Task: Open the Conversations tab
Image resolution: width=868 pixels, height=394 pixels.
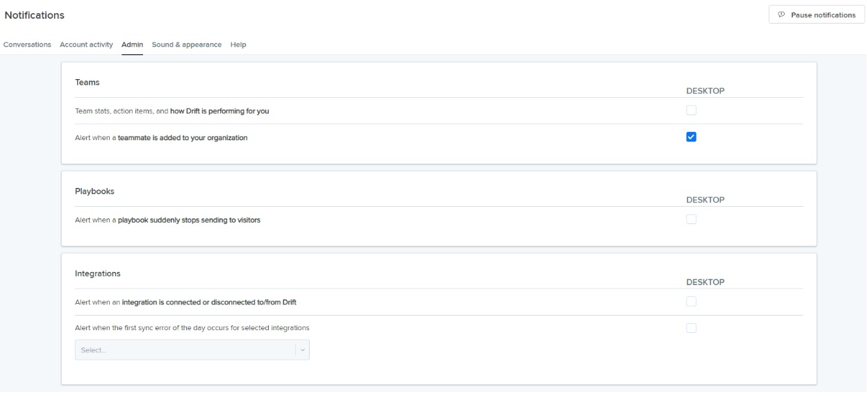Action: [27, 44]
